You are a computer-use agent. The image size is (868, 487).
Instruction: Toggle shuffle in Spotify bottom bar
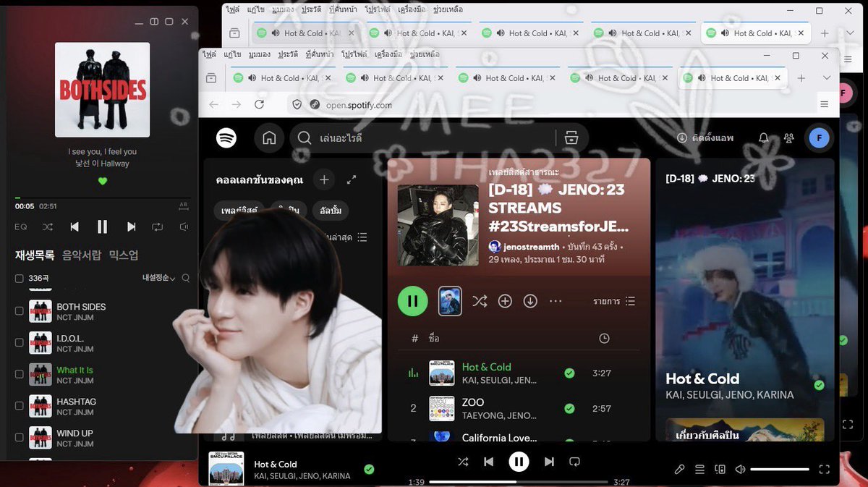[x=463, y=462]
